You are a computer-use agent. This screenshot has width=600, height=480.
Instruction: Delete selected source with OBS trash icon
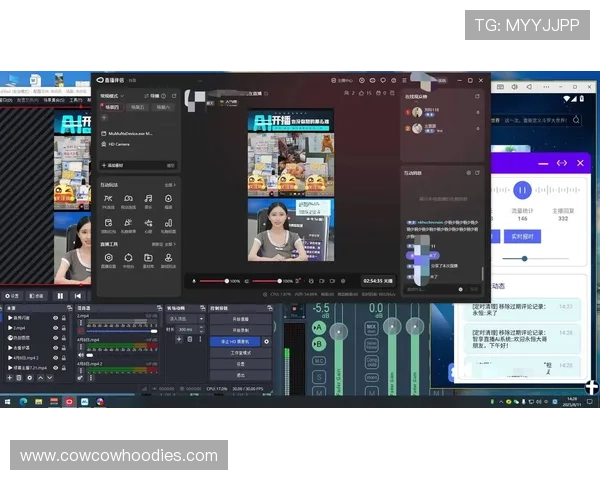coord(19,378)
